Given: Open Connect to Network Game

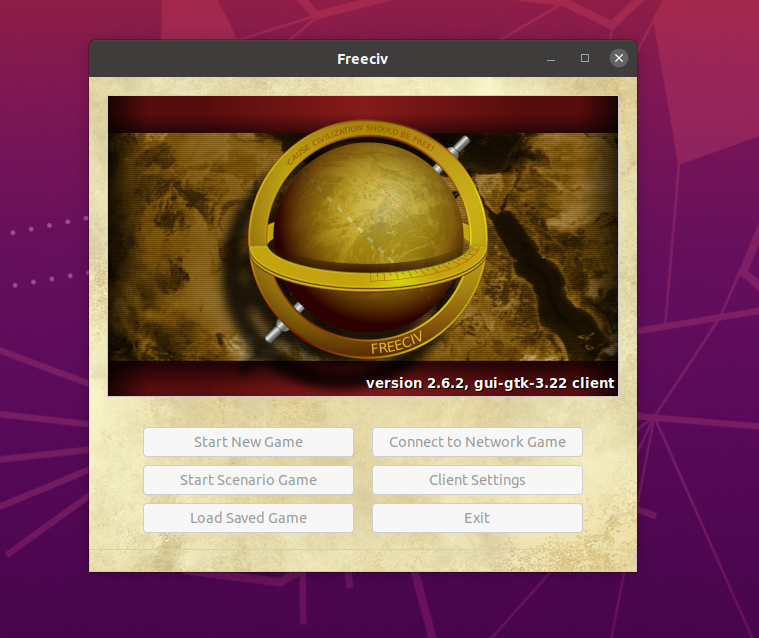Looking at the screenshot, I should 477,442.
